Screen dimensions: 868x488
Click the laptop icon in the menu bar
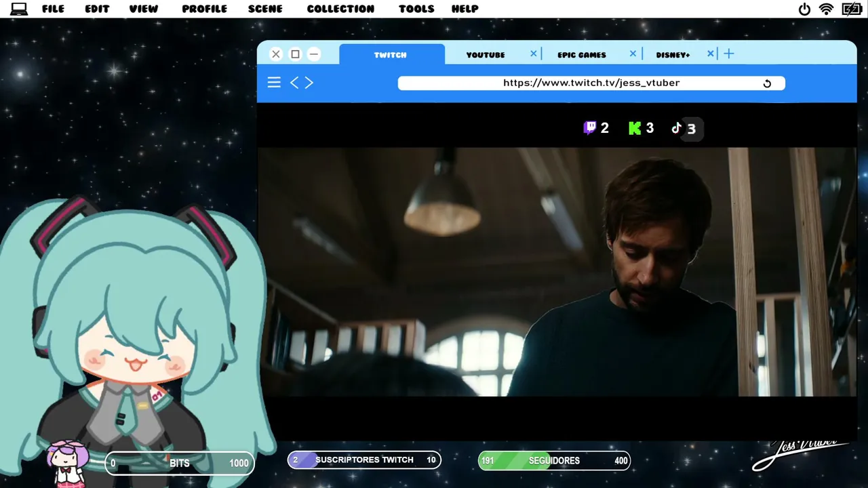click(19, 9)
